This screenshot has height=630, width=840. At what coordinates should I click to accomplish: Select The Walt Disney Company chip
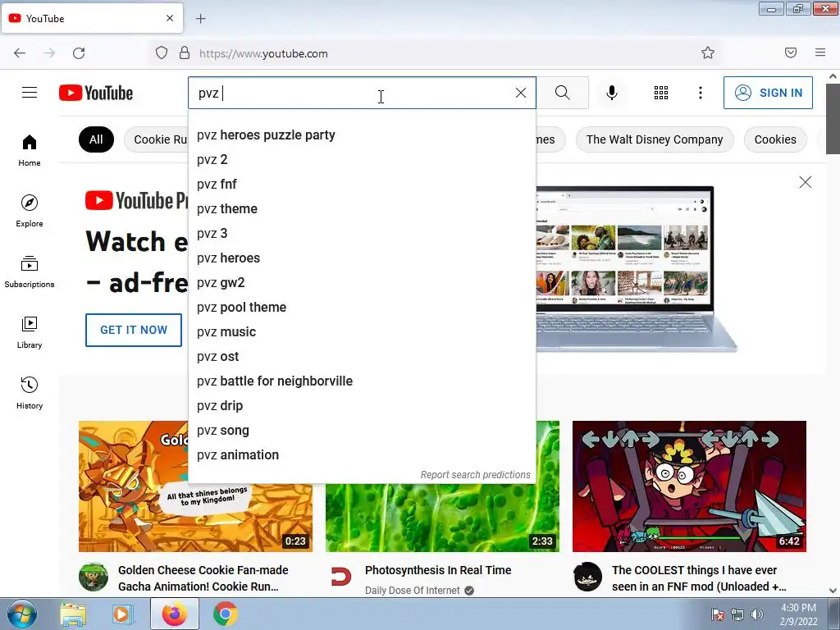click(654, 139)
